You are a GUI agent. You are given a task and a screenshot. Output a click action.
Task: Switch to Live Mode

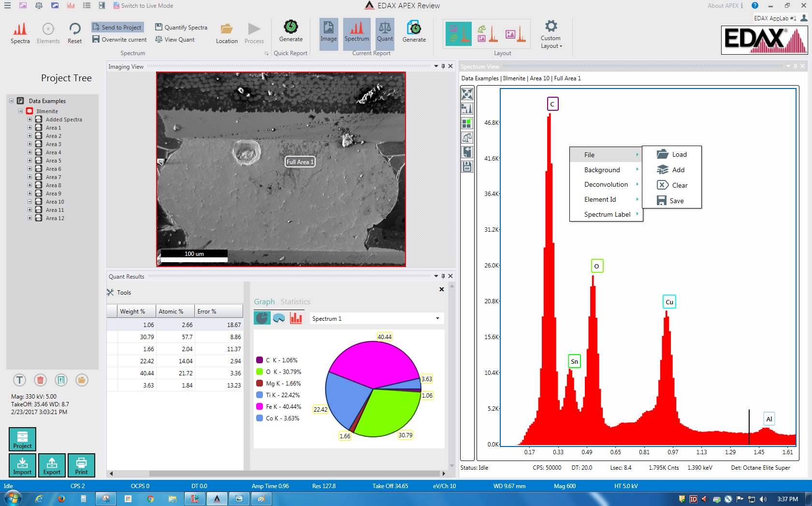coord(144,6)
